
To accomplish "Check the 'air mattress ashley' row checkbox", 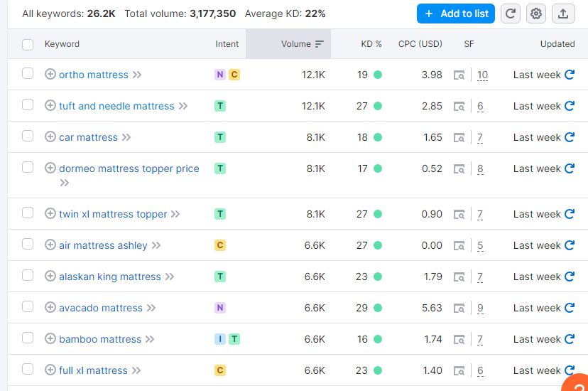I will (x=28, y=244).
